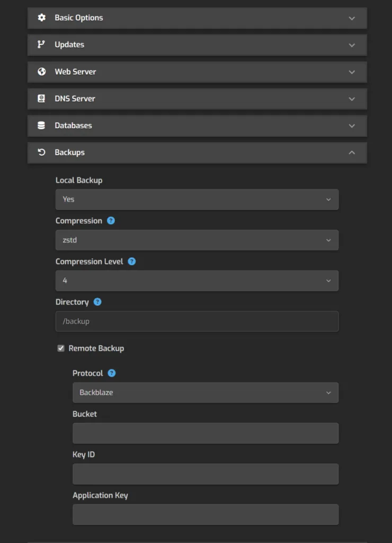The image size is (392, 543).
Task: Click the Bucket label text
Action: [x=85, y=414]
